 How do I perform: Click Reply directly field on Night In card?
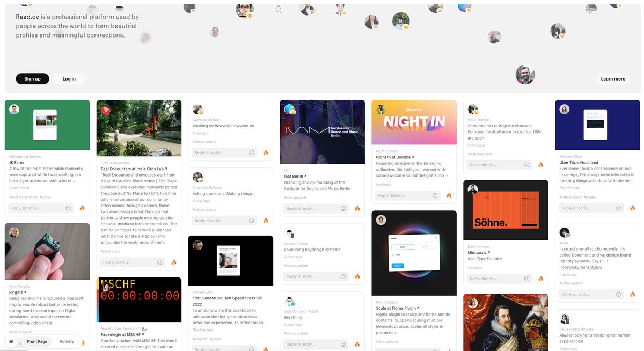[x=409, y=195]
